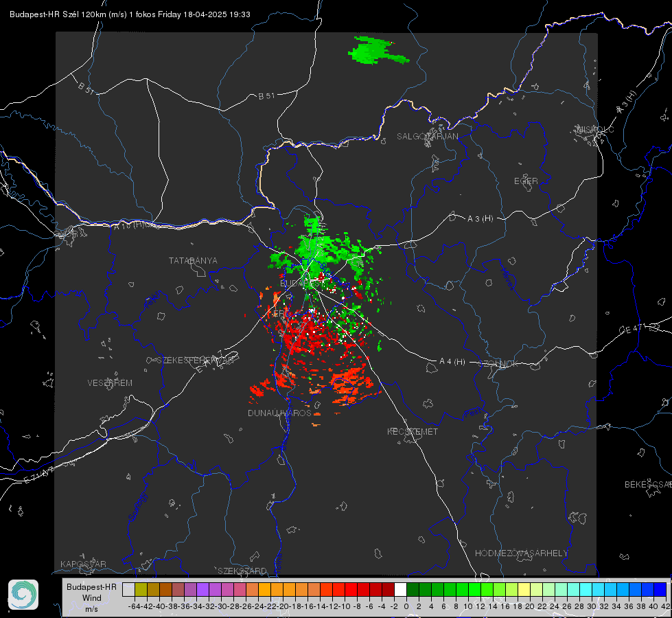This screenshot has height=618, width=672.
Task: Click the DUNAÚJVÁROS city label
Action: (x=279, y=413)
